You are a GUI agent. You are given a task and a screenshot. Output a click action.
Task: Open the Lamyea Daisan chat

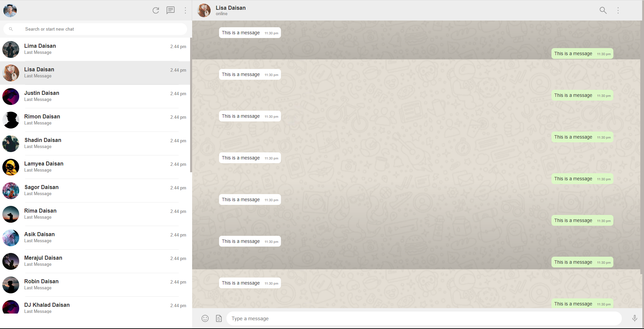click(95, 167)
